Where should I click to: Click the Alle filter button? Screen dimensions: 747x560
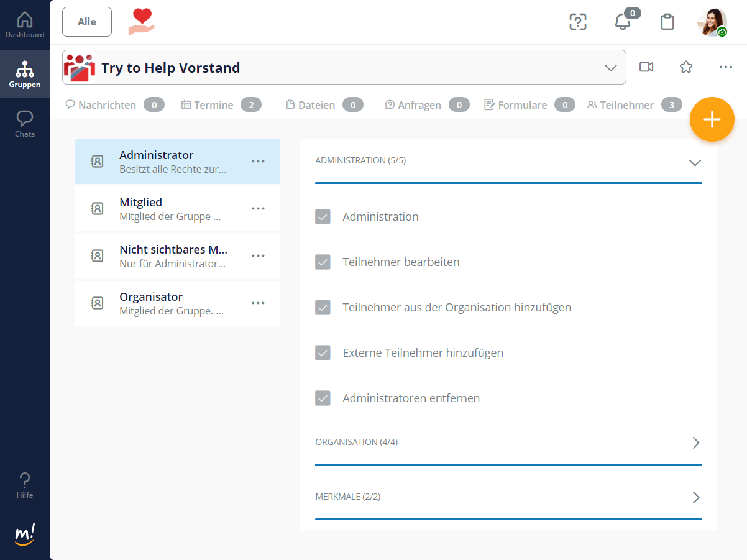(x=87, y=22)
